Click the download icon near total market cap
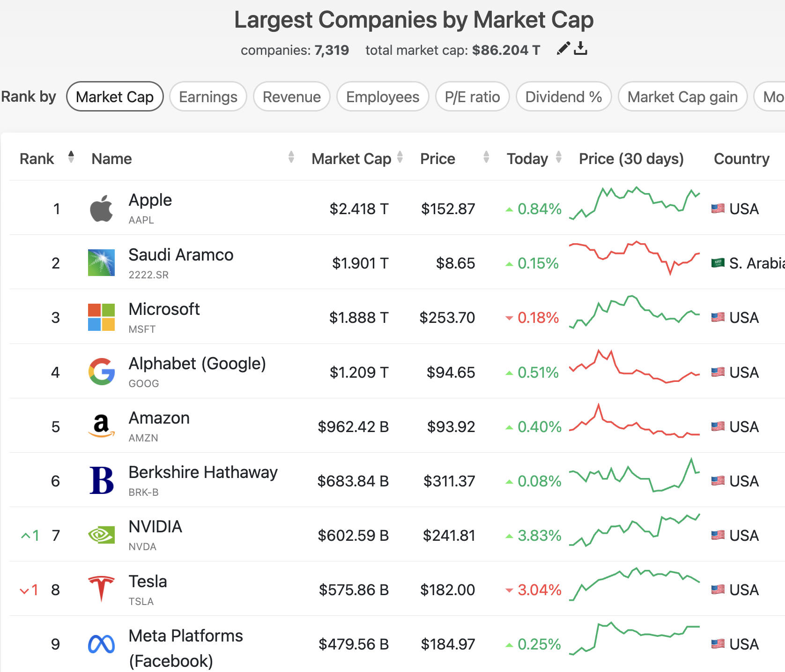The width and height of the screenshot is (785, 672). (581, 48)
